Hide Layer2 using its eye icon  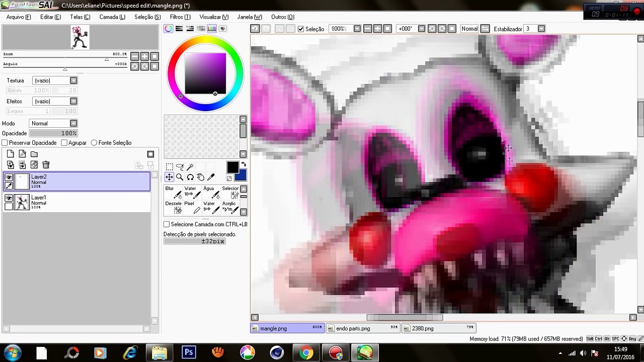click(x=9, y=177)
